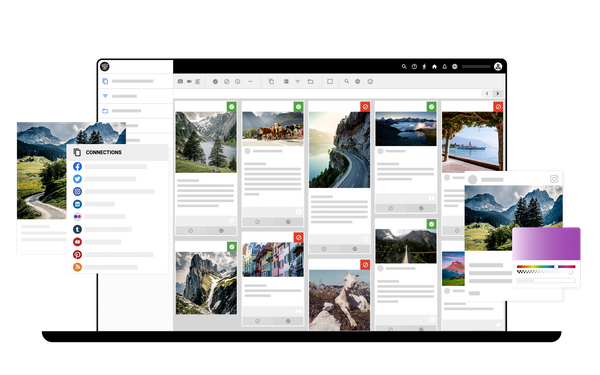Click the dash icon in the gray toolbar

point(250,82)
